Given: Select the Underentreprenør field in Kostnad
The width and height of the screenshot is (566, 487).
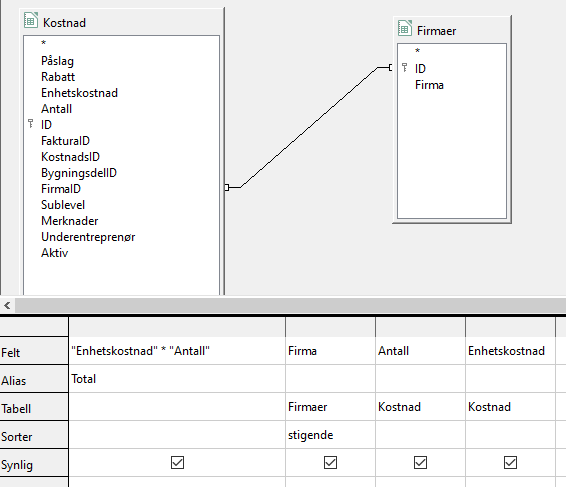Looking at the screenshot, I should (88, 237).
